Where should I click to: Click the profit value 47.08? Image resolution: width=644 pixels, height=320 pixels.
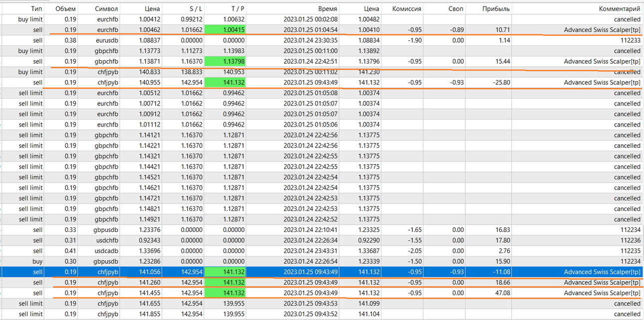coord(503,293)
